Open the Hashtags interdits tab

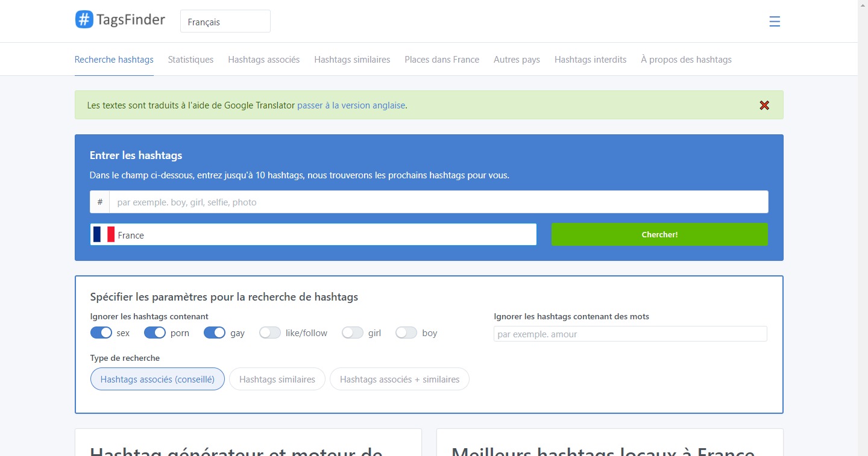(590, 60)
